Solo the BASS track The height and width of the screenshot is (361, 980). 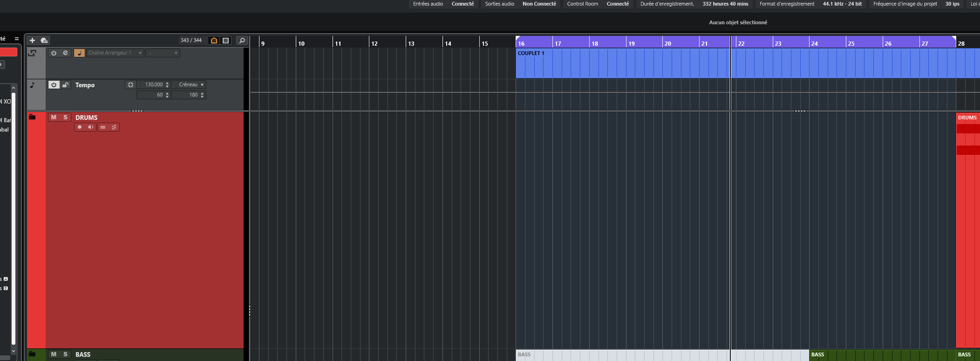65,354
